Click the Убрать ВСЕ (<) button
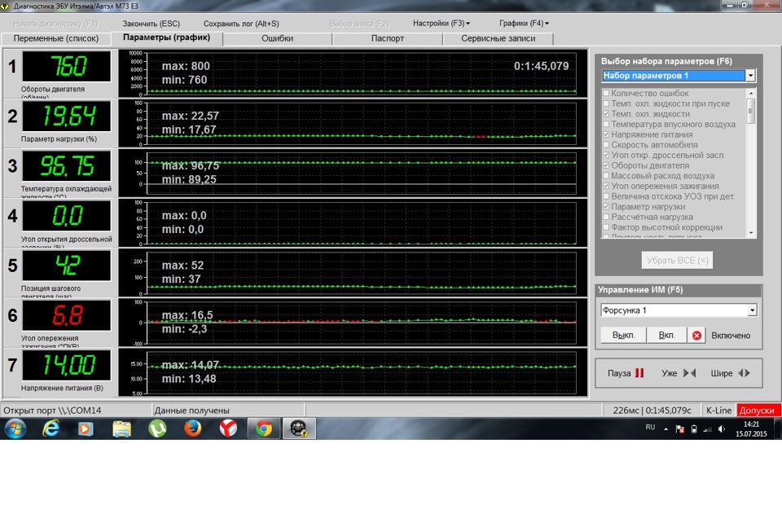The image size is (782, 532). [x=677, y=260]
